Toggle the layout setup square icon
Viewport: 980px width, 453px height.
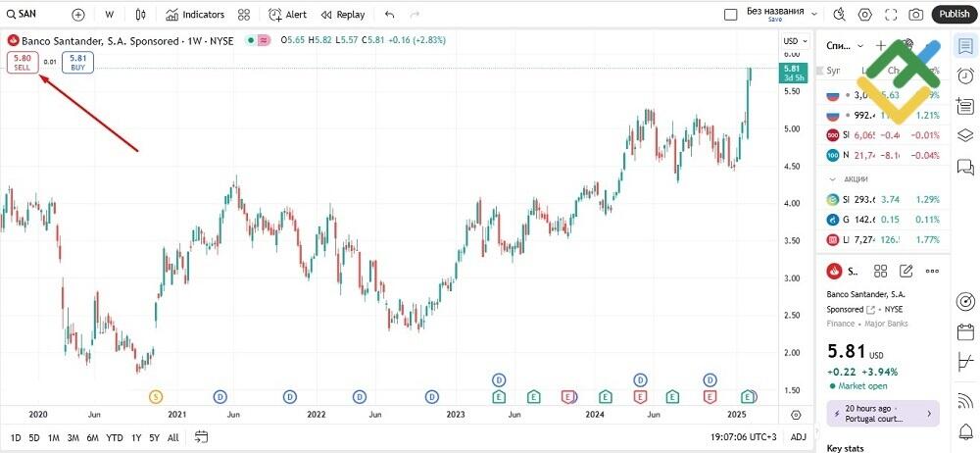729,15
